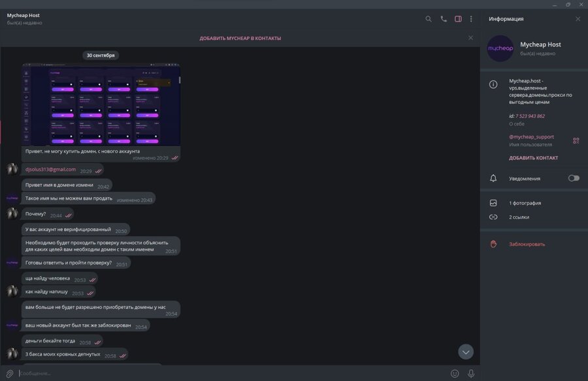The height and width of the screenshot is (381, 588).
Task: Open the 2 ссылки shared links section
Action: (519, 217)
